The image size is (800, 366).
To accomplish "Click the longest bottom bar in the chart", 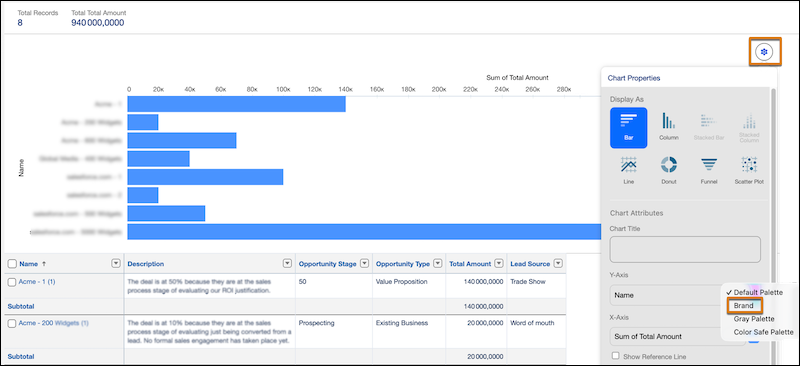I will tap(365, 232).
